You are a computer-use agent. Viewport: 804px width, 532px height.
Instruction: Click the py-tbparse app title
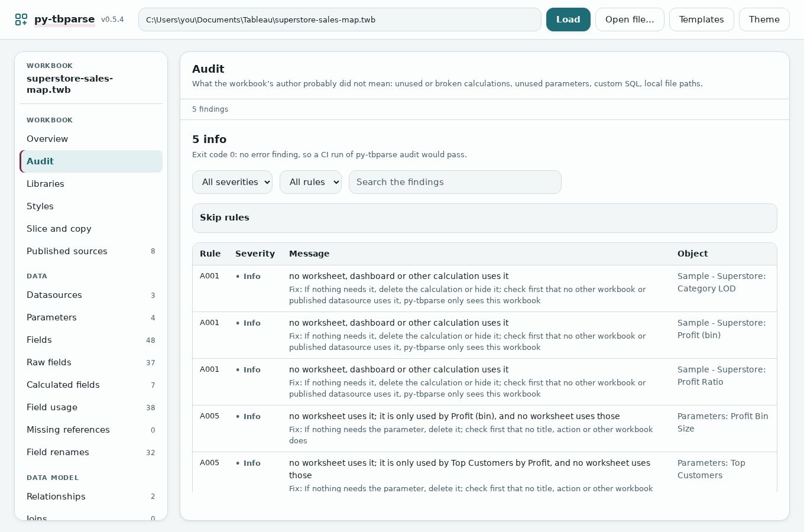tap(64, 19)
